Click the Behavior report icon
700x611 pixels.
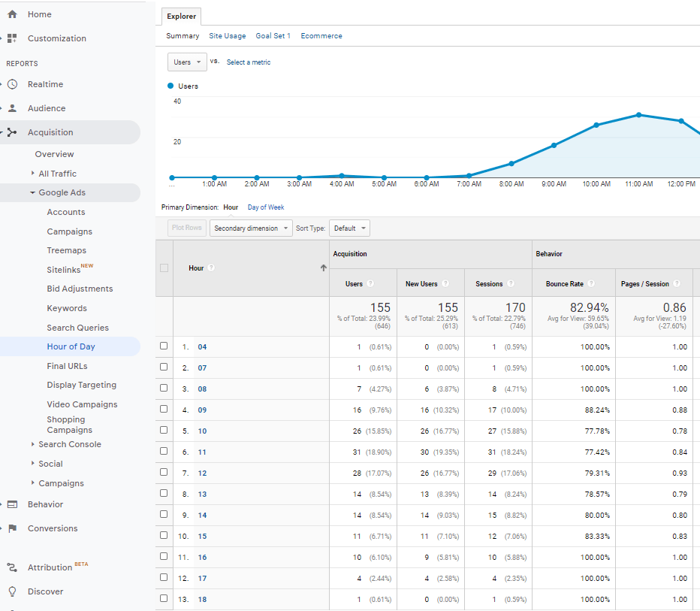(x=12, y=504)
